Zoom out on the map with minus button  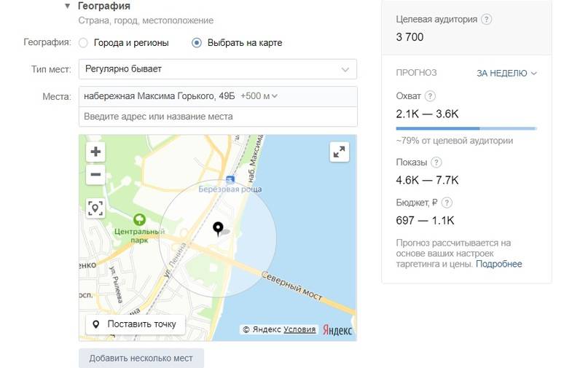[95, 174]
